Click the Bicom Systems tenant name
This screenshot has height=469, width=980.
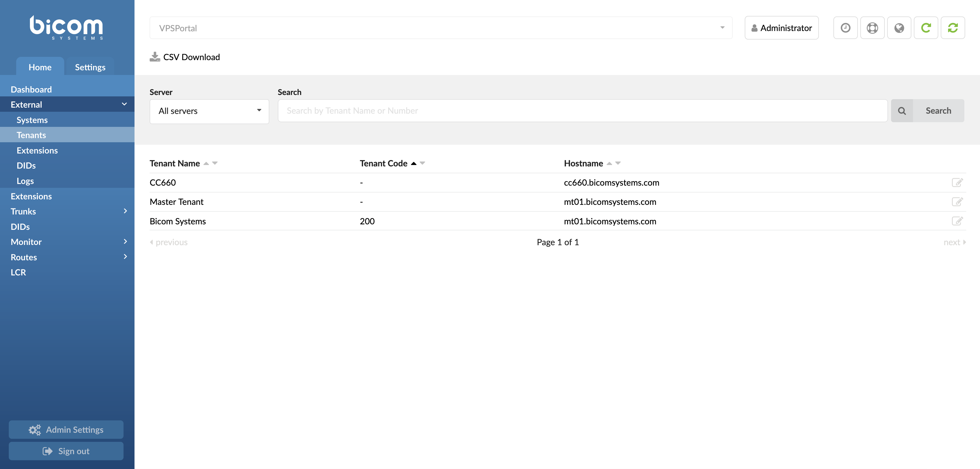coord(178,221)
